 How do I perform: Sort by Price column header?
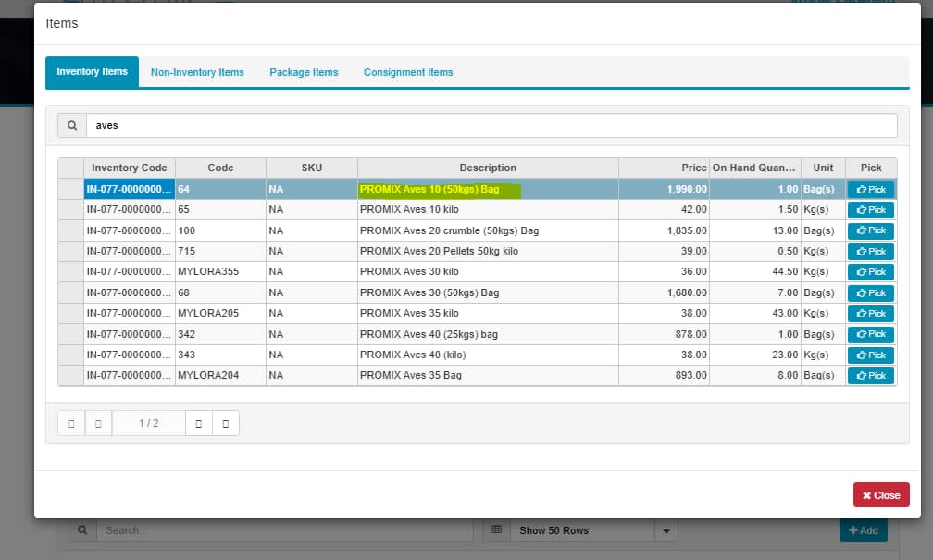tap(664, 168)
